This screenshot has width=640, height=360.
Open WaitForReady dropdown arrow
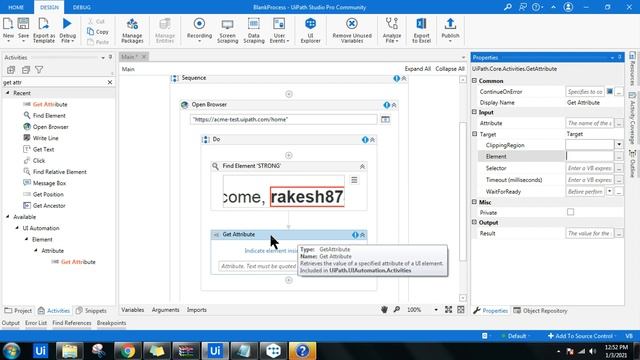[x=609, y=191]
